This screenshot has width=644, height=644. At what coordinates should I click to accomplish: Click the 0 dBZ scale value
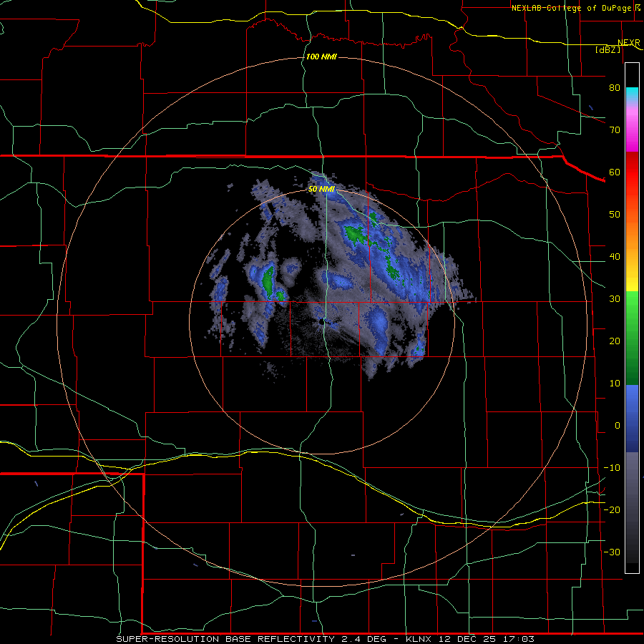click(618, 426)
